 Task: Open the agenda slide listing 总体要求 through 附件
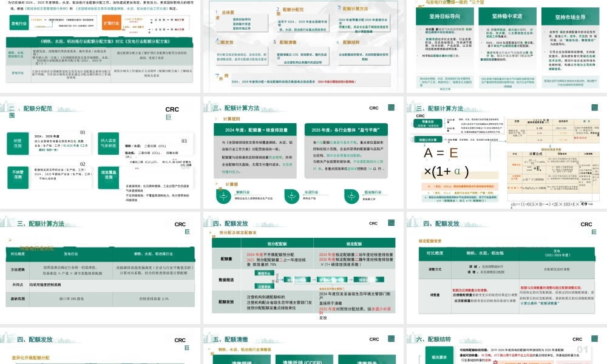click(x=303, y=45)
